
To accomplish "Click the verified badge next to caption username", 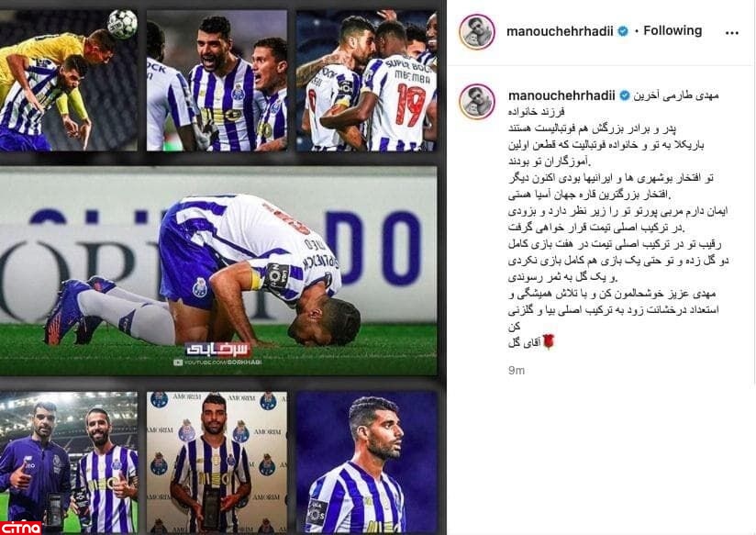I will point(624,95).
